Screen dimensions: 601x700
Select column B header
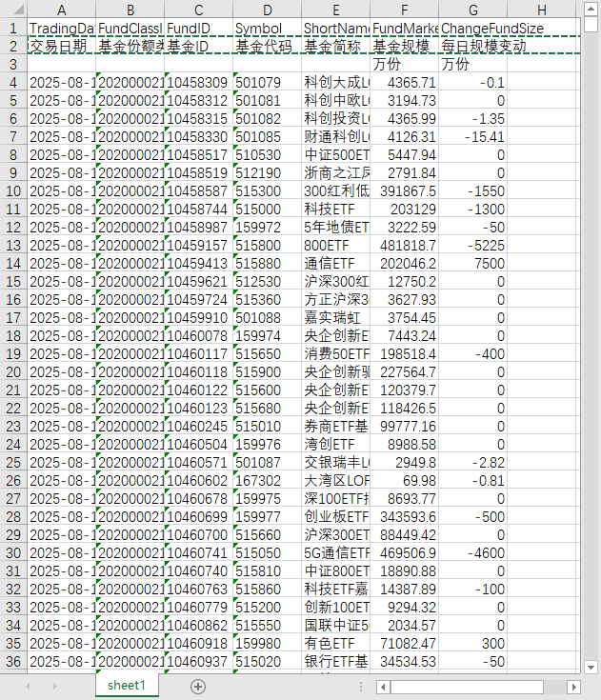pyautogui.click(x=130, y=10)
